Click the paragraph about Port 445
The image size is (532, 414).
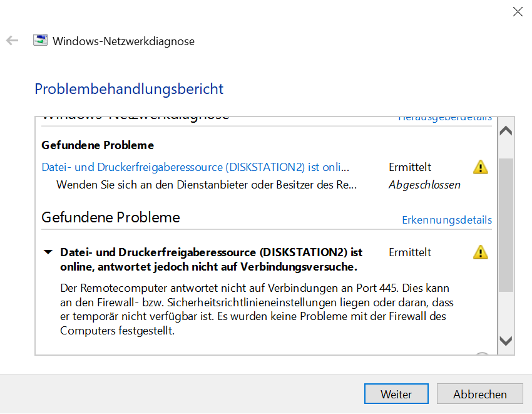pos(257,309)
